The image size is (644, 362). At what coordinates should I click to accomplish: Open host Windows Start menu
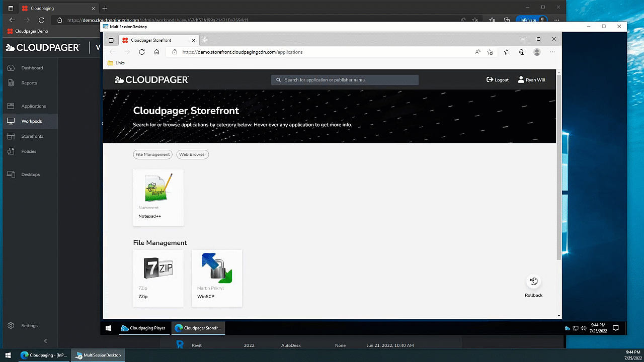[x=8, y=355]
